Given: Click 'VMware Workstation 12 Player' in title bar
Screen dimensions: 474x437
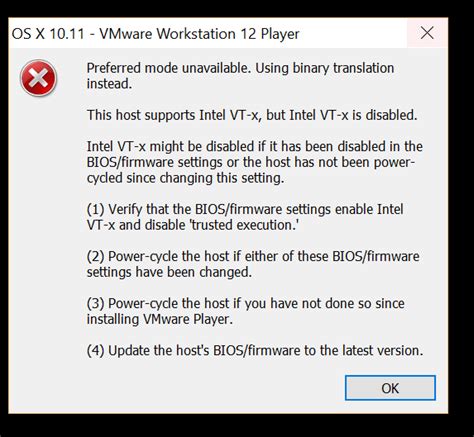Looking at the screenshot, I should [199, 34].
